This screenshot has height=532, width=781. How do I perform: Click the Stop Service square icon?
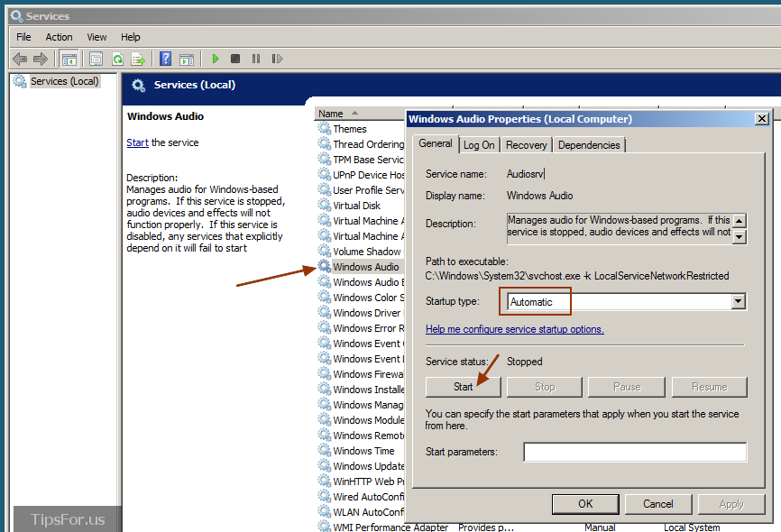pos(235,59)
